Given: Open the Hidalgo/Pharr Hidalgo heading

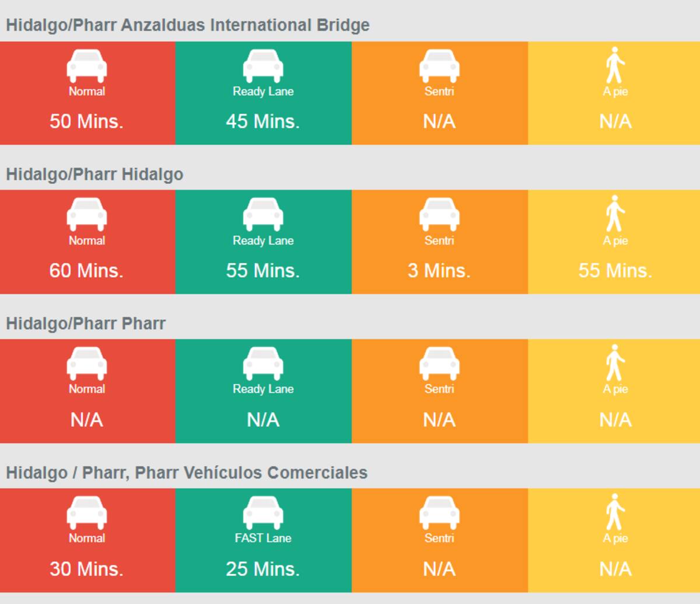Looking at the screenshot, I should point(94,174).
